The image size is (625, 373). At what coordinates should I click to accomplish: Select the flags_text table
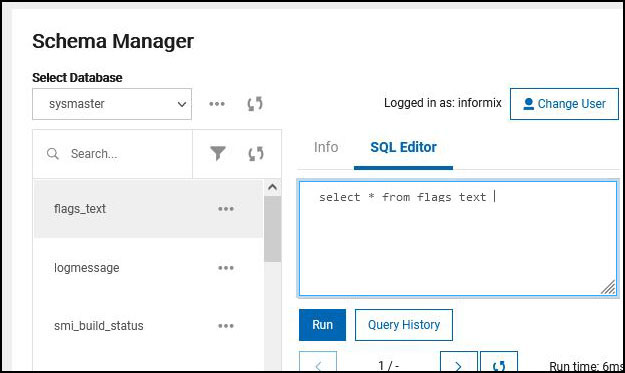coord(148,209)
